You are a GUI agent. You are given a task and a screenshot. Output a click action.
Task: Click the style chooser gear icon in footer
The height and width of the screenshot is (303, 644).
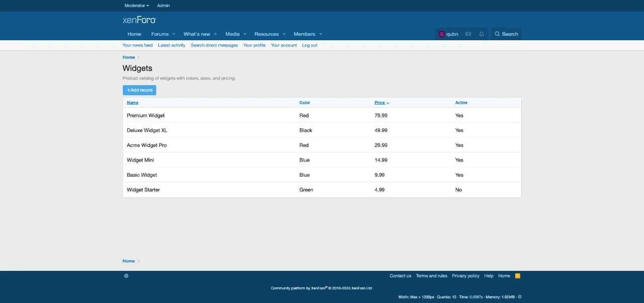(126, 276)
